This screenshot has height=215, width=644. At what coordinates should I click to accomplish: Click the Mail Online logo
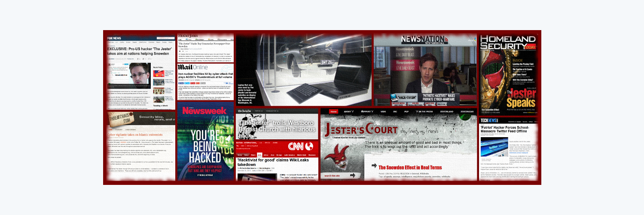(192, 68)
